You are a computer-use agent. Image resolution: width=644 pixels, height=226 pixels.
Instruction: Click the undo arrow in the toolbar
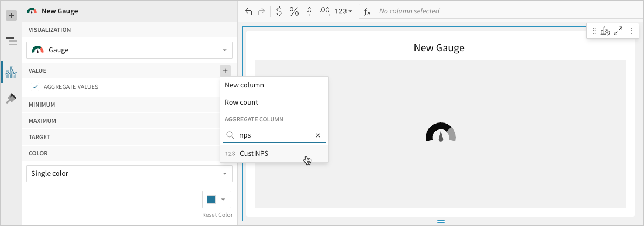tap(248, 11)
